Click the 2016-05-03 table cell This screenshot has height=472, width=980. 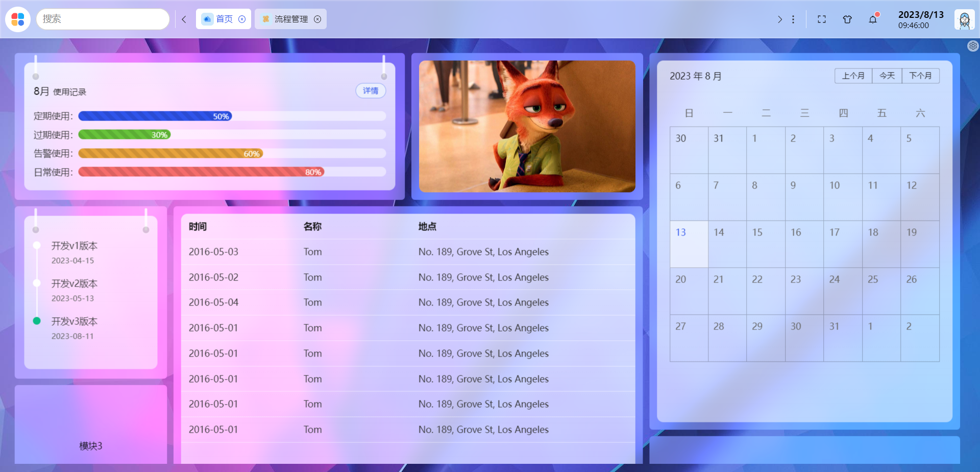(x=213, y=252)
